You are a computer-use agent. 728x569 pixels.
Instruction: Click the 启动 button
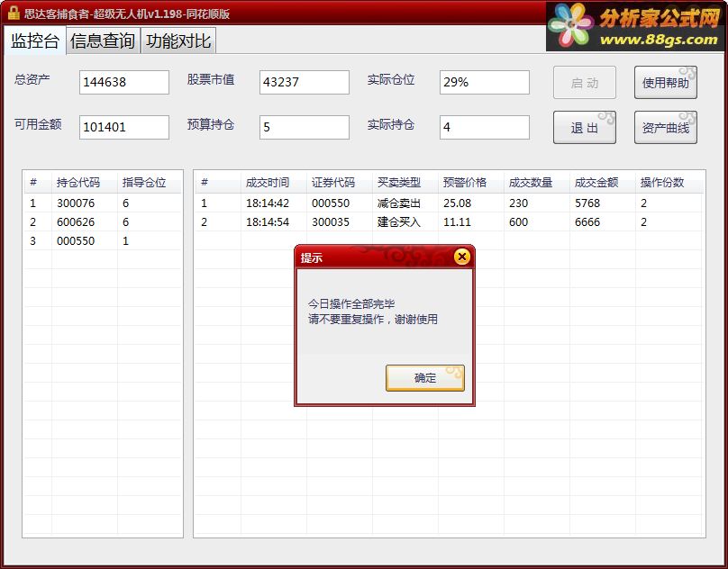tap(585, 83)
